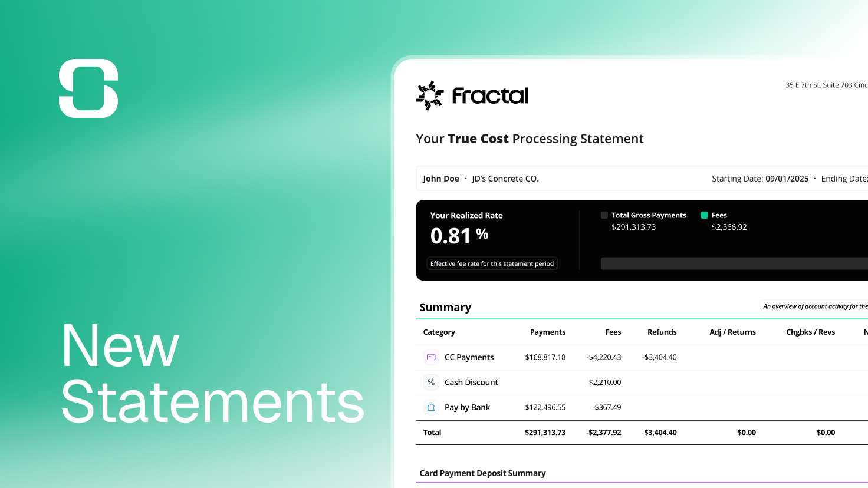Click the -$367.49 fees amount
Screen dimensions: 868x488
(x=607, y=407)
